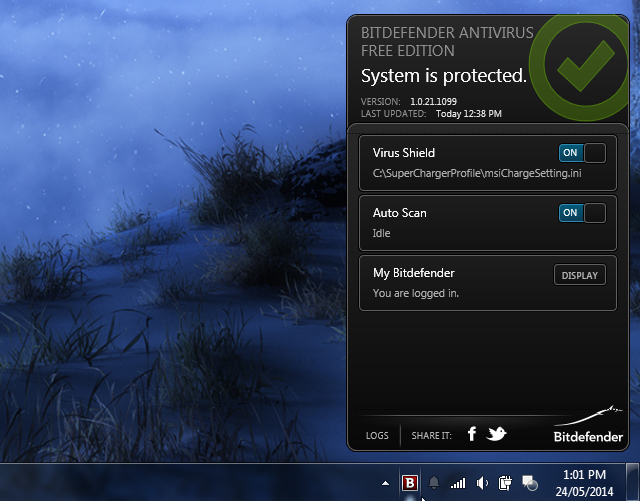Image resolution: width=640 pixels, height=501 pixels.
Task: Click the 'BITDEFENDER ANTIVIRUS FREE EDITION' title
Action: coord(447,42)
